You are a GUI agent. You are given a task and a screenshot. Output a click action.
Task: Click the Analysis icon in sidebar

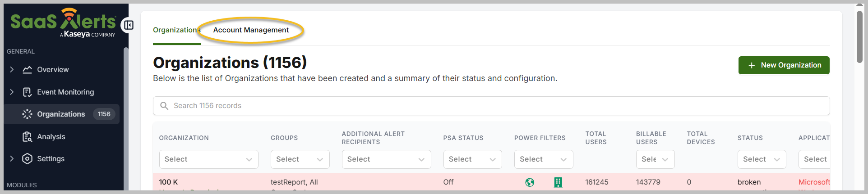click(28, 137)
